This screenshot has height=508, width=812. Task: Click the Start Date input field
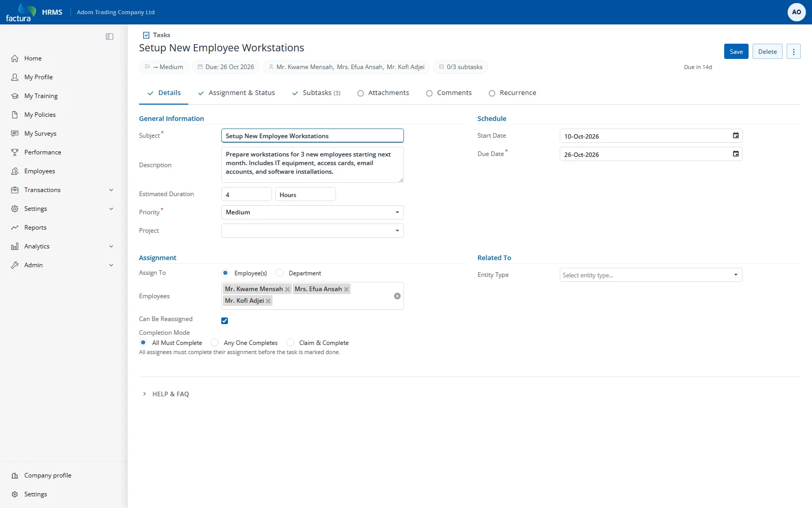pos(651,136)
